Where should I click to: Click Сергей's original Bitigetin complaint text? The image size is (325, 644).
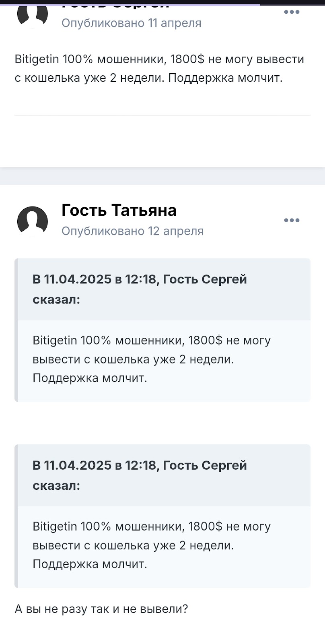pyautogui.click(x=159, y=68)
